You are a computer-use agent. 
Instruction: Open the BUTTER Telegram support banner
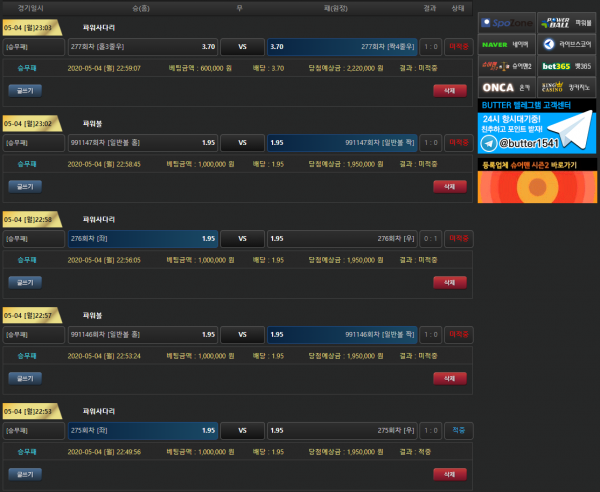click(537, 125)
